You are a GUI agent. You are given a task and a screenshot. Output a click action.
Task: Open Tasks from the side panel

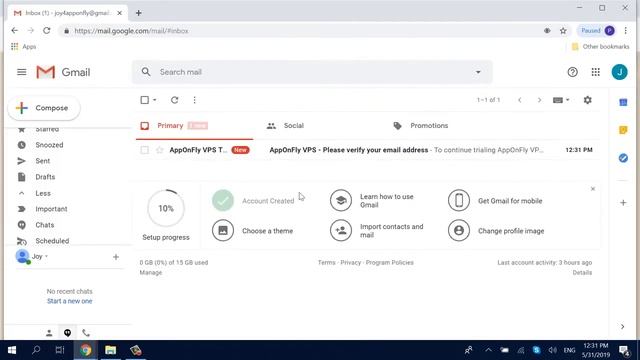coord(623,158)
